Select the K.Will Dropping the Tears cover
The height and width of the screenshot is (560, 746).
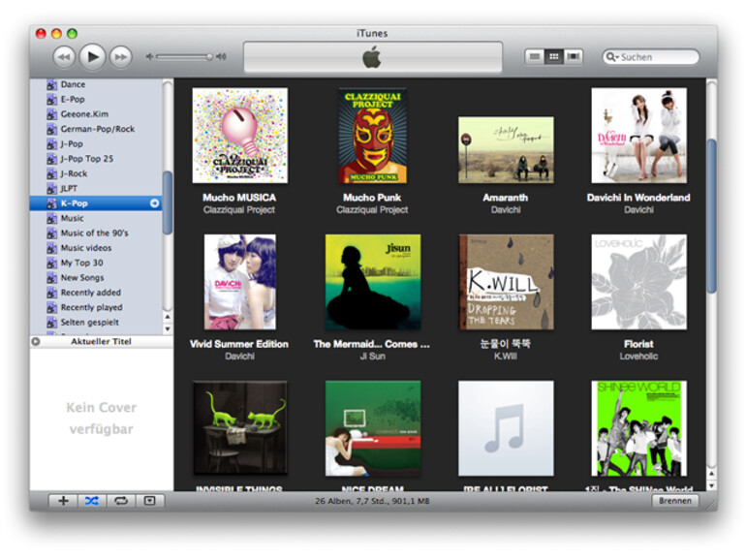[506, 282]
